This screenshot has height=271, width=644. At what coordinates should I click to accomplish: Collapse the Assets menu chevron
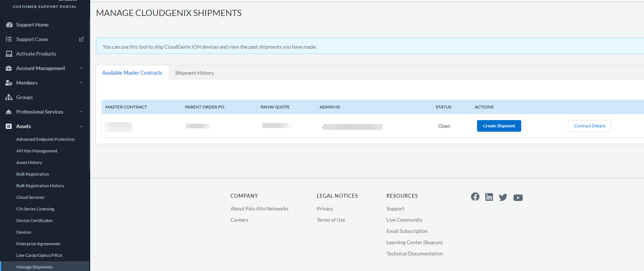(x=81, y=126)
